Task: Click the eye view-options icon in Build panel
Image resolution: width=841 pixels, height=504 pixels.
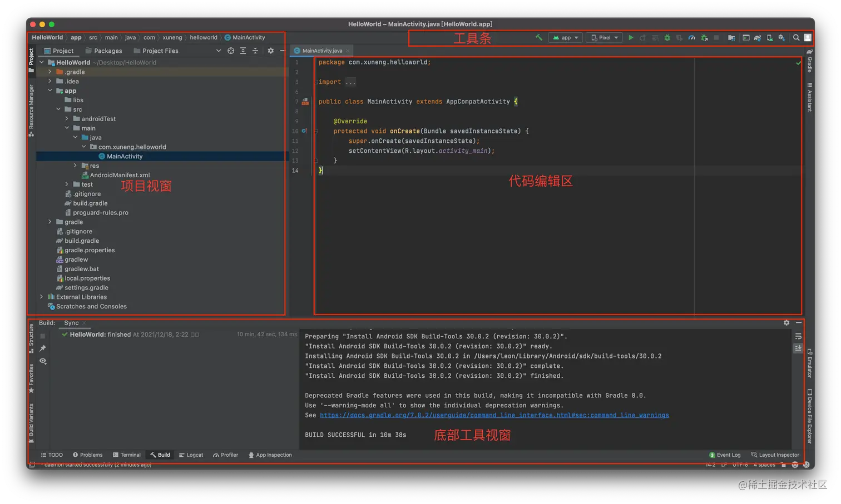Action: click(x=43, y=361)
